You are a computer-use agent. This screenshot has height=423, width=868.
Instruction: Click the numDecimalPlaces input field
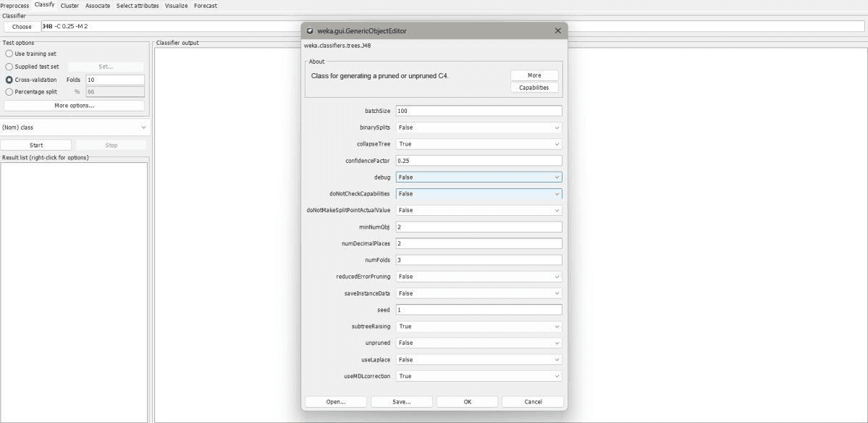[479, 243]
